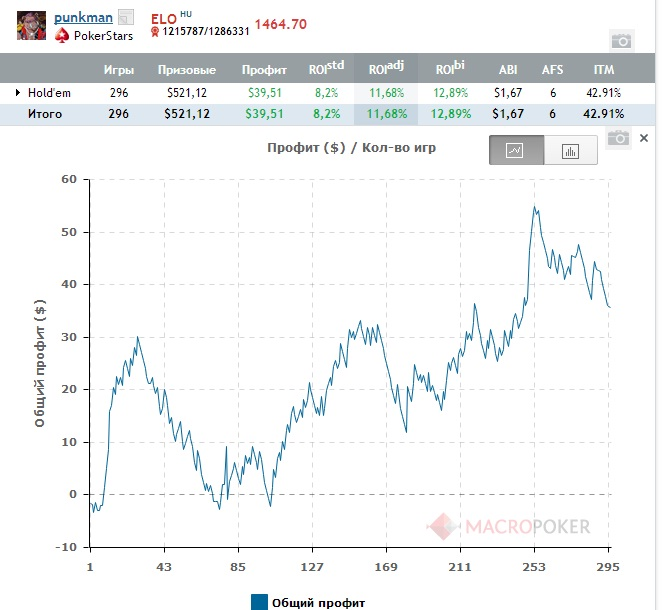Click the PokerStars red spade icon
662x610 pixels.
62,35
